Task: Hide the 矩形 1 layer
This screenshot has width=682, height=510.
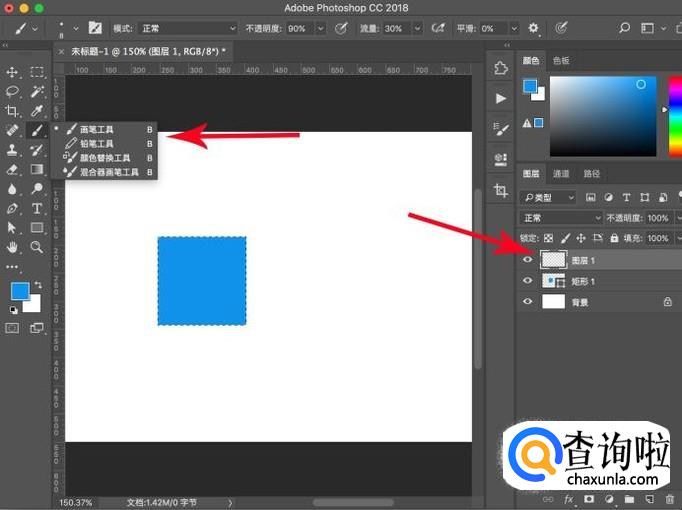Action: pos(528,281)
